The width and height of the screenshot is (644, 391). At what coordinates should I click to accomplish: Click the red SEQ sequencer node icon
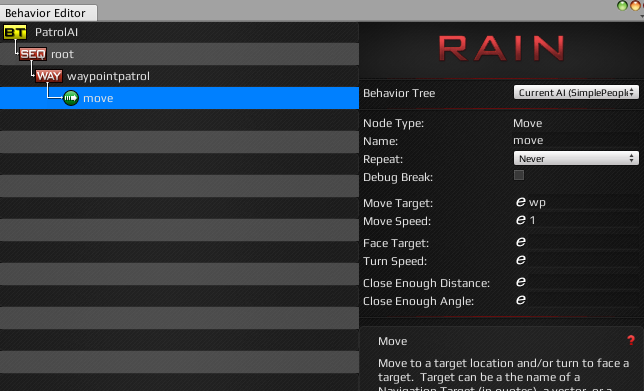33,54
